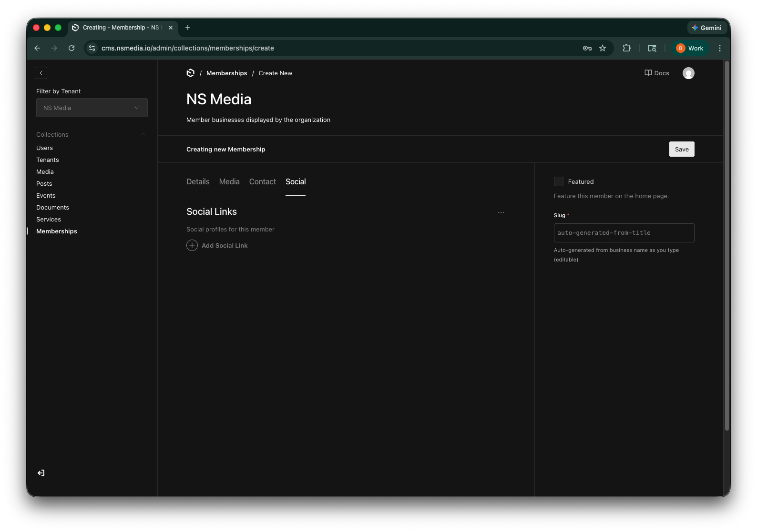Open site information icon in address bar
Viewport: 757px width, 532px height.
coord(92,48)
